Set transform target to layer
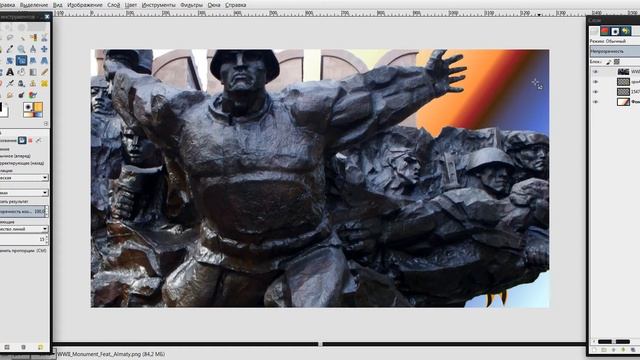The height and width of the screenshot is (360, 640). pos(22,140)
